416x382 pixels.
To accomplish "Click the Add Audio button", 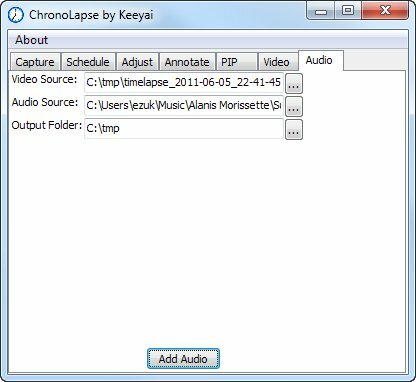I will tap(183, 359).
